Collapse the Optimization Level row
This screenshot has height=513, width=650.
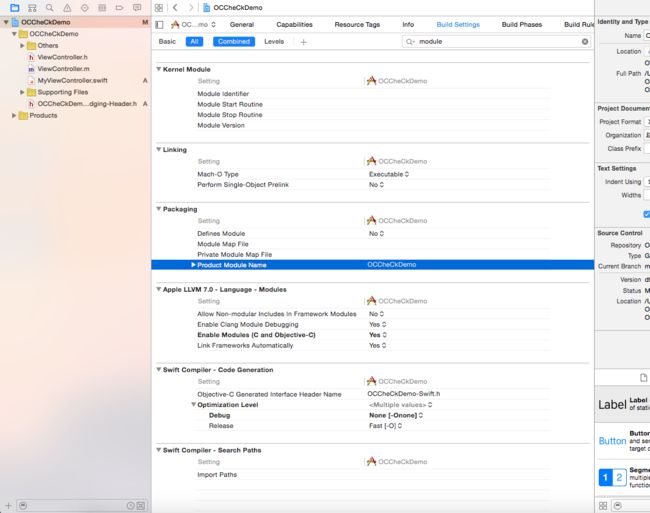tap(193, 404)
